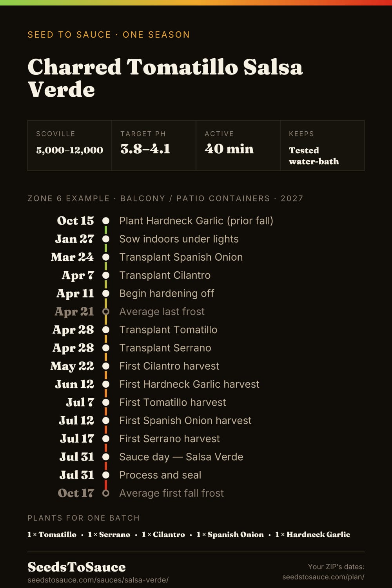Open the seedstosauce.com/plan/ link
The height and width of the screenshot is (588, 392).
323,577
